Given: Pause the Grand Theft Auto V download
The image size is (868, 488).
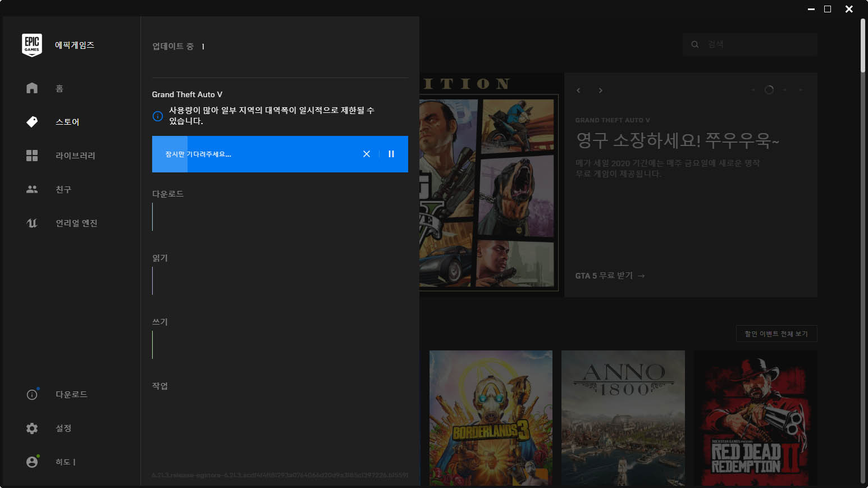Looking at the screenshot, I should [391, 154].
